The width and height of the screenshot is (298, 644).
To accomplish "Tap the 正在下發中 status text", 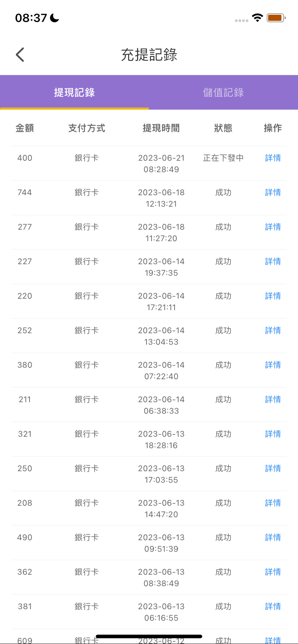I will pos(223,158).
